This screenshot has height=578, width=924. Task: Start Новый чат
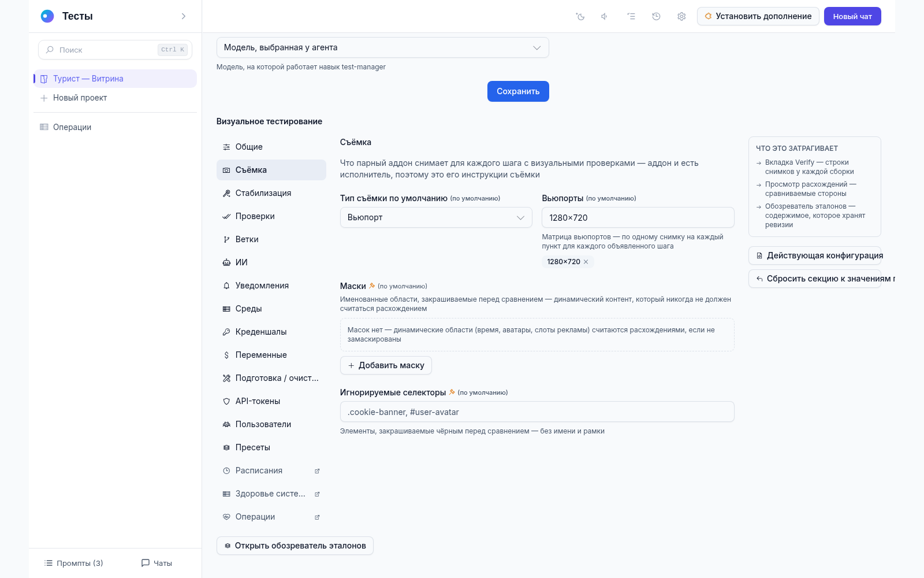(x=852, y=16)
